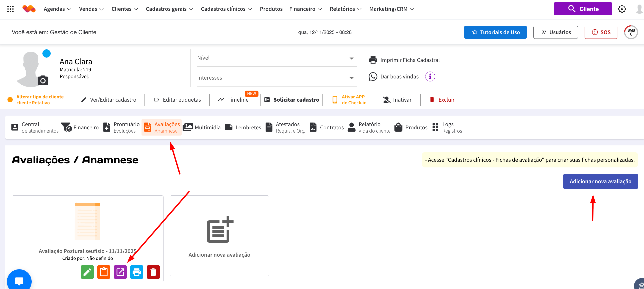The width and height of the screenshot is (644, 289).
Task: Open the Cadastros clínicos menu
Action: point(226,9)
